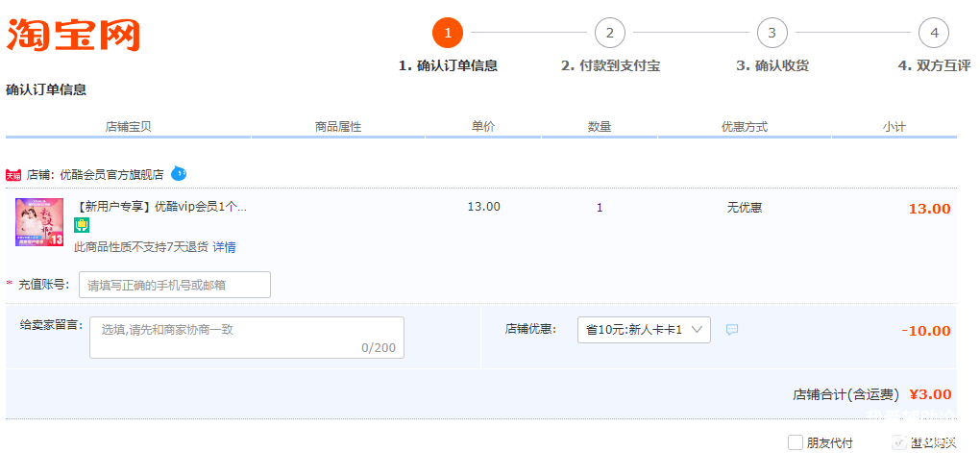Click step label 1. 确认订单信息

click(x=448, y=65)
